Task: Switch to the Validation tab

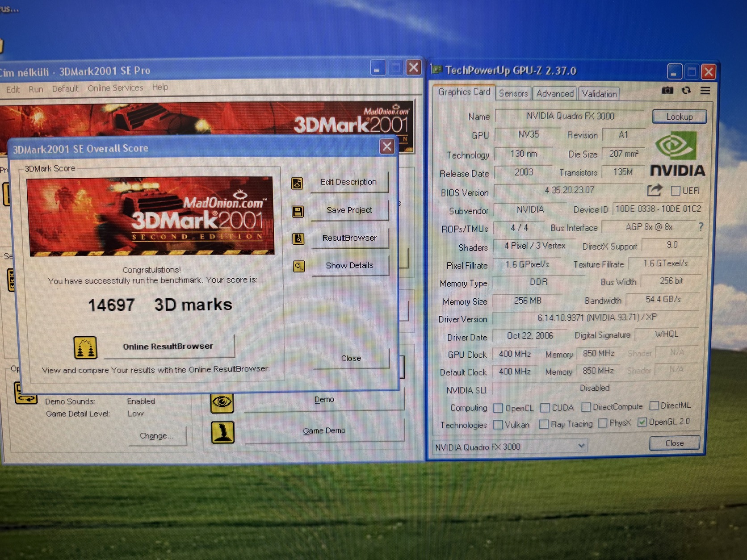Action: (599, 94)
